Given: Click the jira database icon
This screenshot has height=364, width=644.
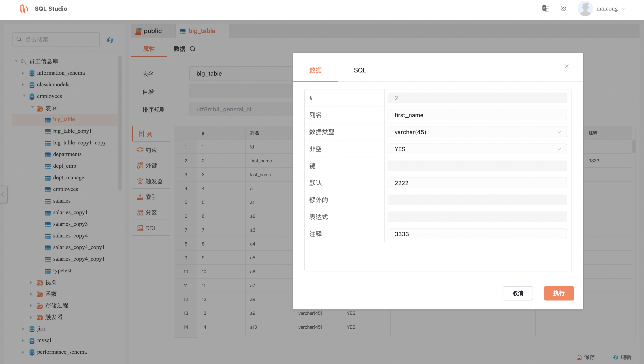Looking at the screenshot, I should click(32, 329).
